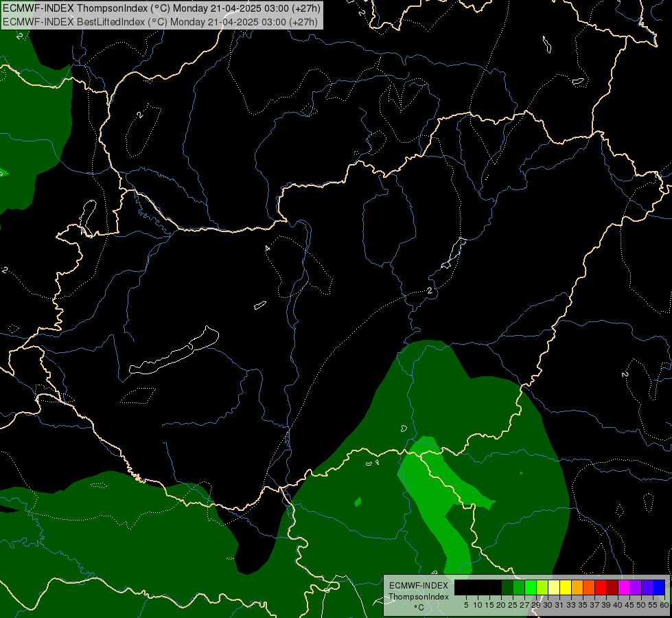
Task: Click the legend tick value 39
Action: click(x=606, y=605)
